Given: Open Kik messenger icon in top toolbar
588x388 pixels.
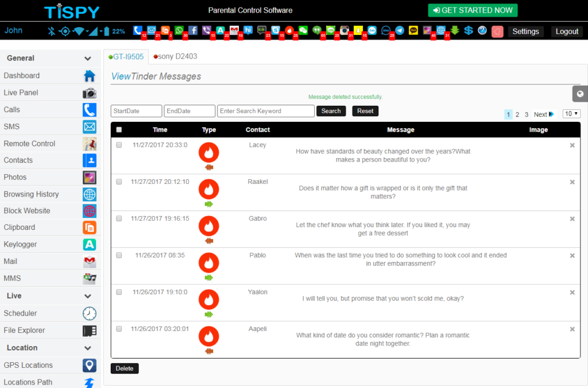Looking at the screenshot, I should [x=262, y=30].
